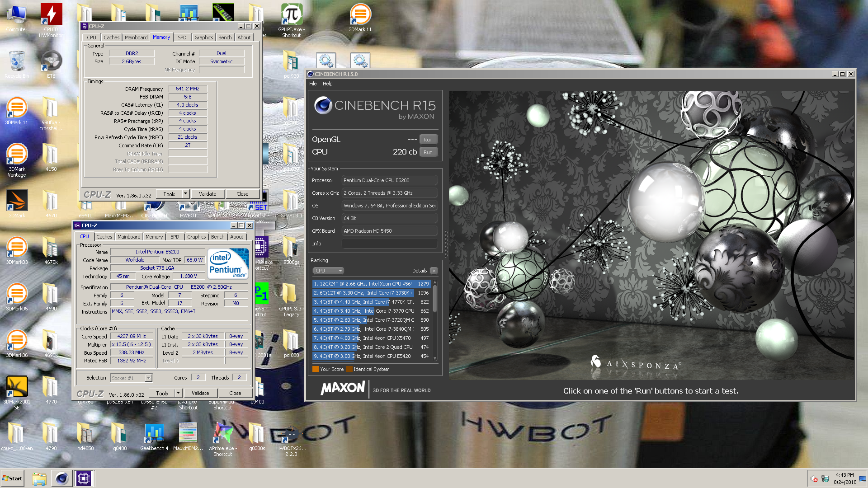Image resolution: width=868 pixels, height=488 pixels.
Task: Click the Show Desktop button on the taskbar
Action: 863,479
